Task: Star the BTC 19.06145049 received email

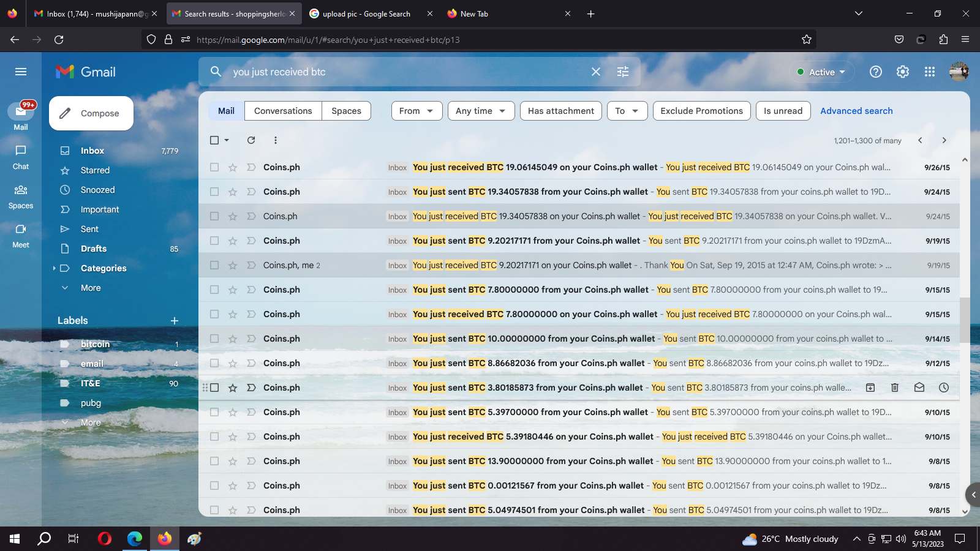Action: (x=233, y=167)
